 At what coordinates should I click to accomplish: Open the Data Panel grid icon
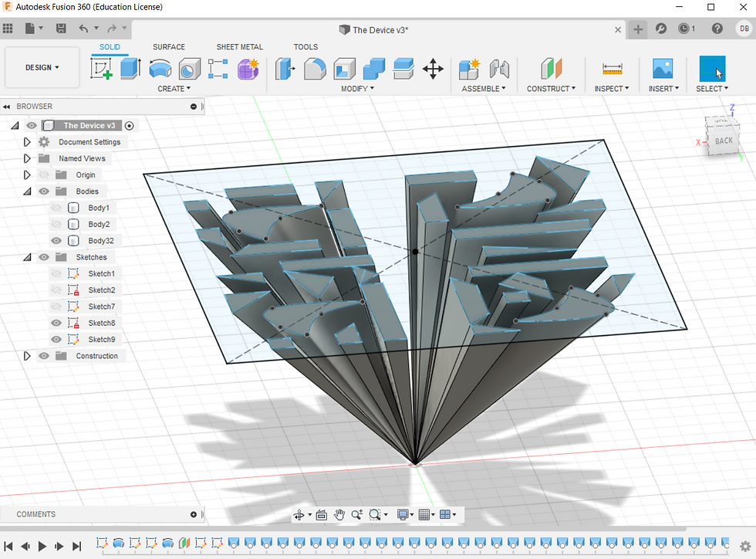(x=8, y=29)
